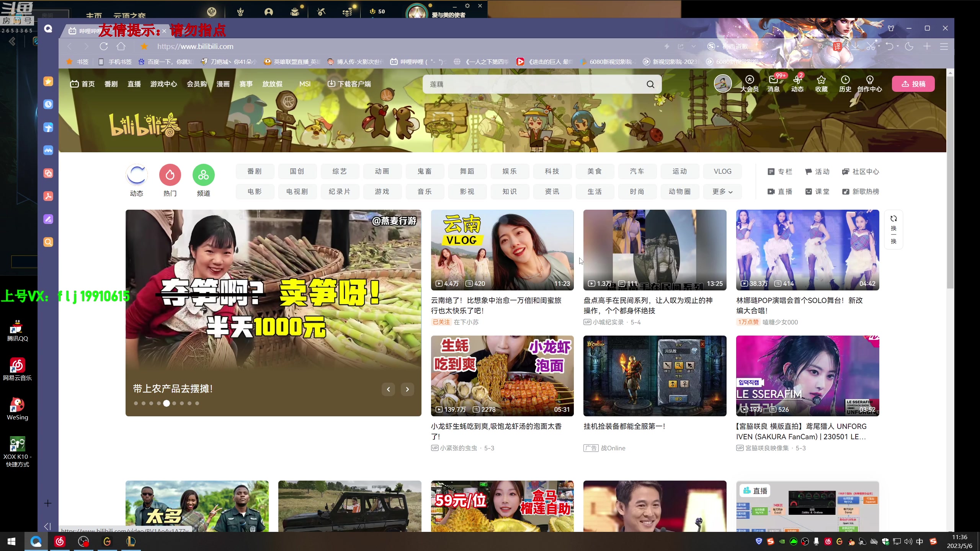980x551 pixels.
Task: Open the 动物圈 category
Action: [x=679, y=191]
